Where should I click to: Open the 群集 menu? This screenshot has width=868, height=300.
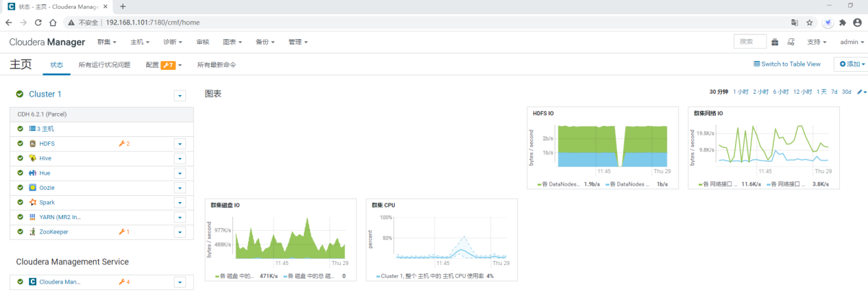coord(107,42)
